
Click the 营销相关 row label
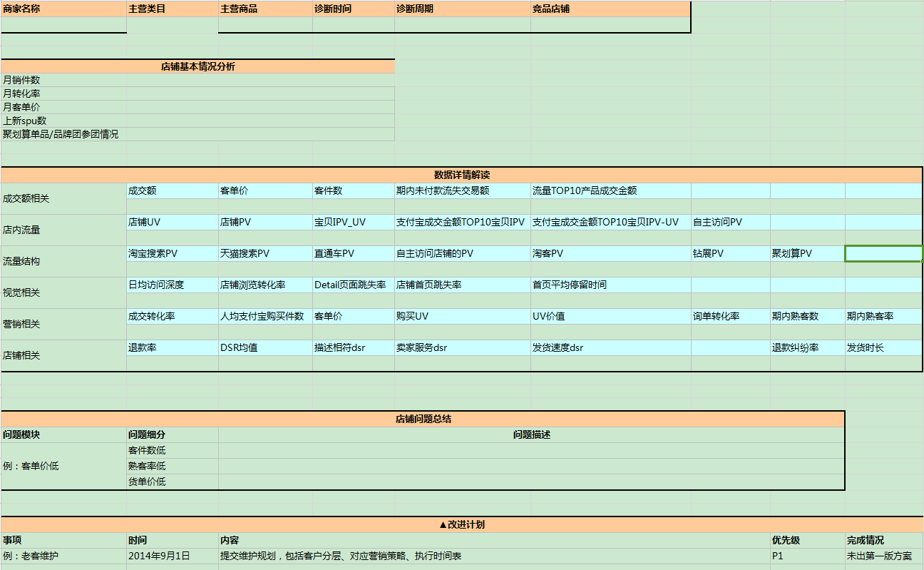pos(63,324)
